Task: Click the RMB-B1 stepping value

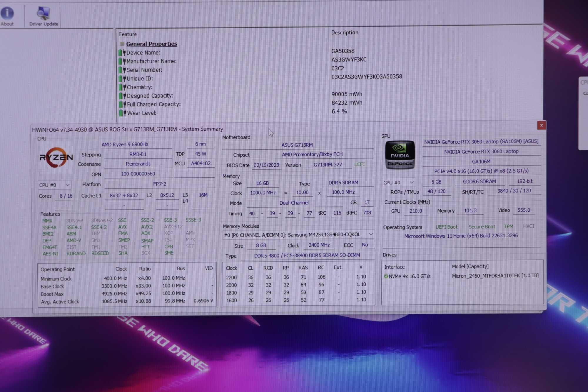Action: (138, 154)
